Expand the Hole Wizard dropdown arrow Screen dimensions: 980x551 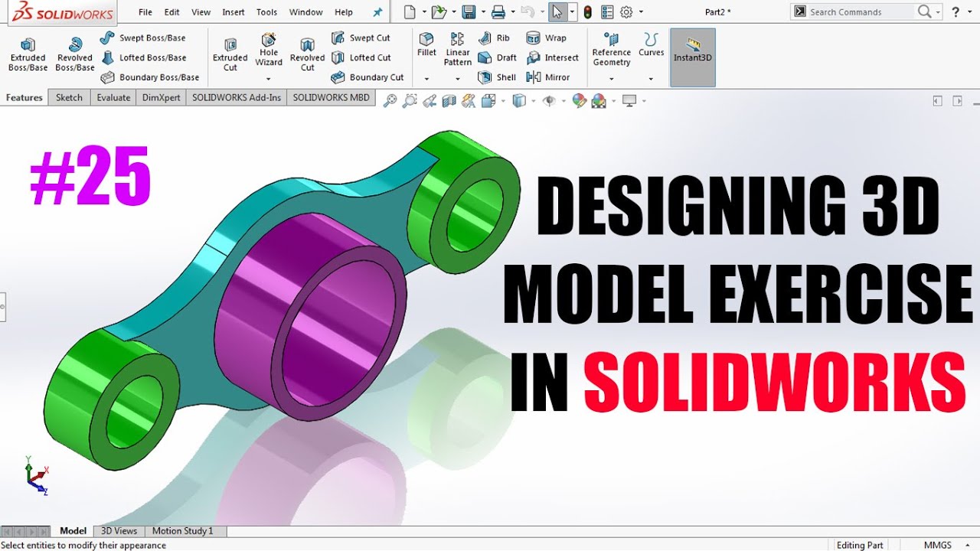(x=269, y=79)
